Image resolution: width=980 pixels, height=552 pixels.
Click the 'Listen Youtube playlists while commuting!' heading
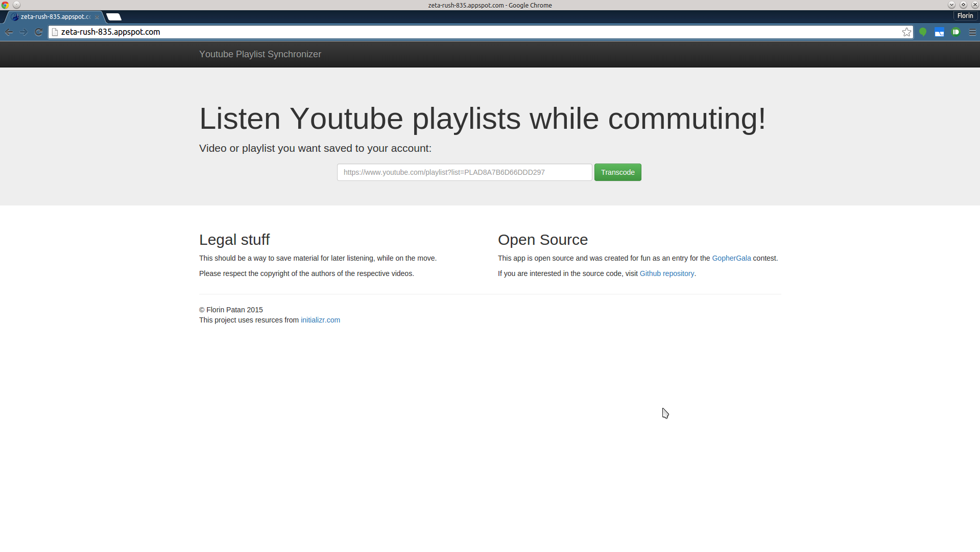482,119
